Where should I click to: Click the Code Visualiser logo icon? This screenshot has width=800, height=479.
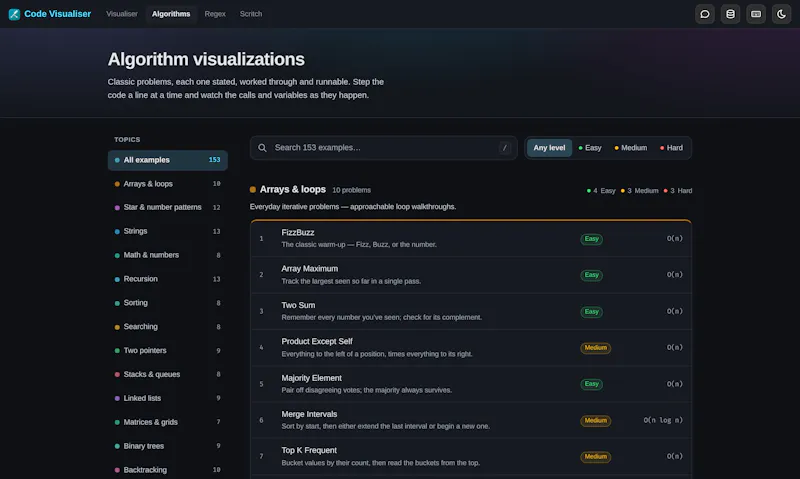click(x=14, y=14)
